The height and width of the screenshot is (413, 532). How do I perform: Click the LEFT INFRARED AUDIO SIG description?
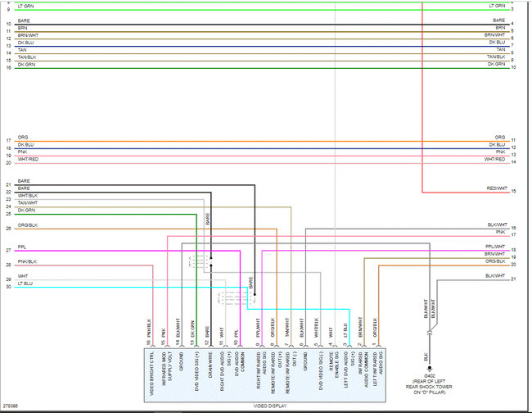378,368
